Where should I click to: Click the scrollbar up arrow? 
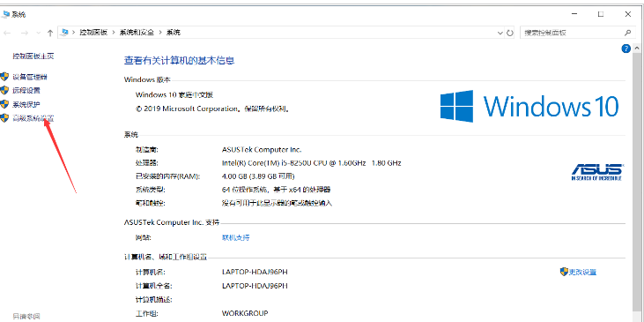(x=637, y=49)
